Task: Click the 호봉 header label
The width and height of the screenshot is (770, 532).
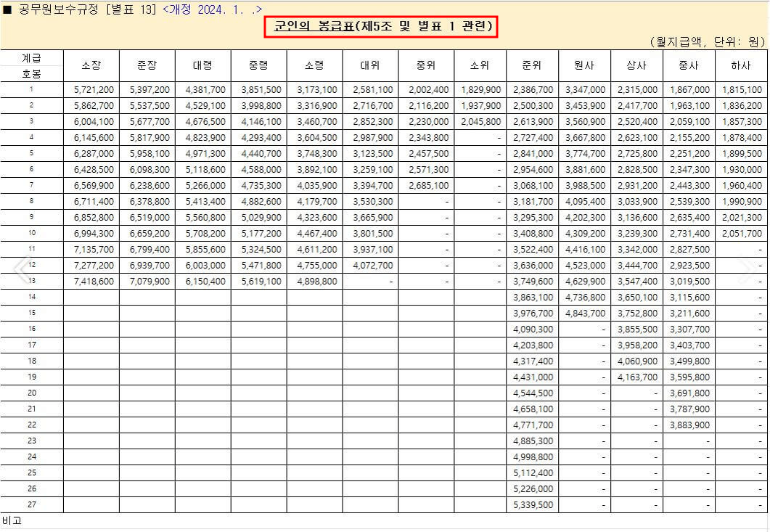Action: tap(31, 74)
